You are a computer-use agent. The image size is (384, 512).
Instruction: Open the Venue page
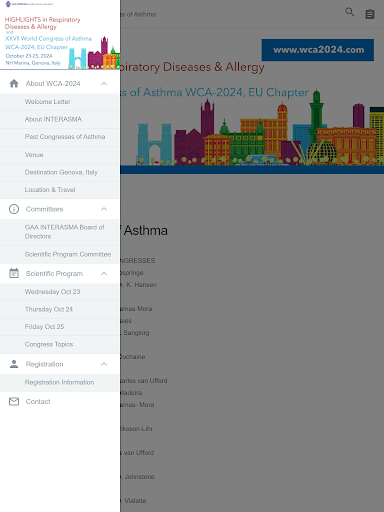click(x=60, y=155)
